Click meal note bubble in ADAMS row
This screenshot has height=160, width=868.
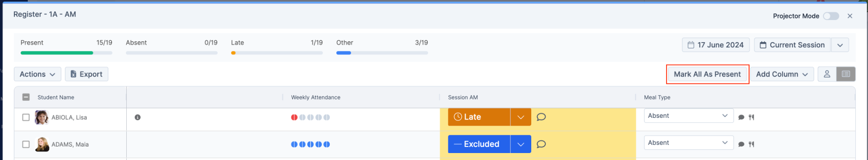[x=741, y=144]
